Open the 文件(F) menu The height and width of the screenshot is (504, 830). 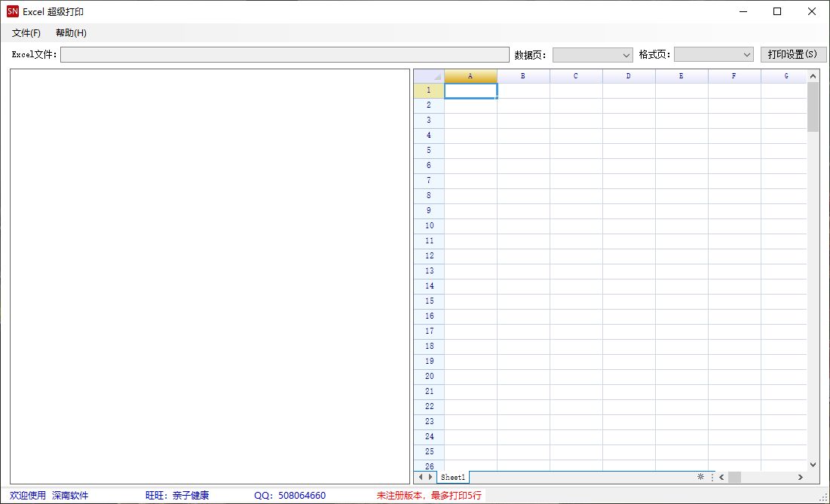coord(26,33)
